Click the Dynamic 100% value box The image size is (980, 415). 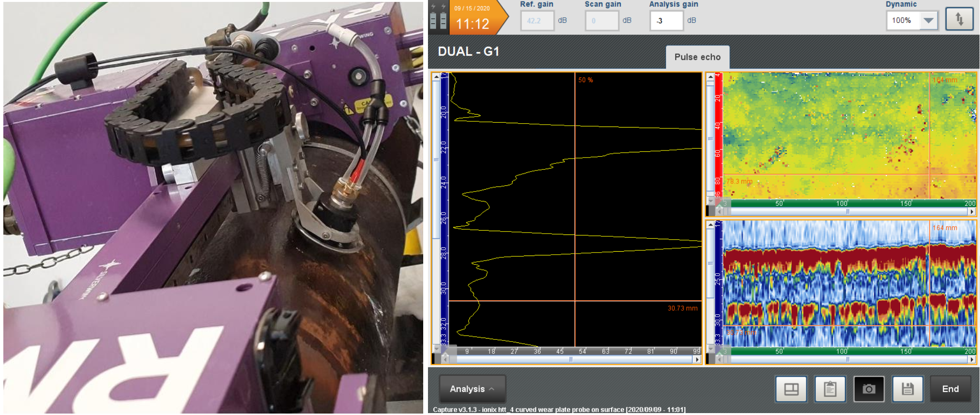coord(903,21)
